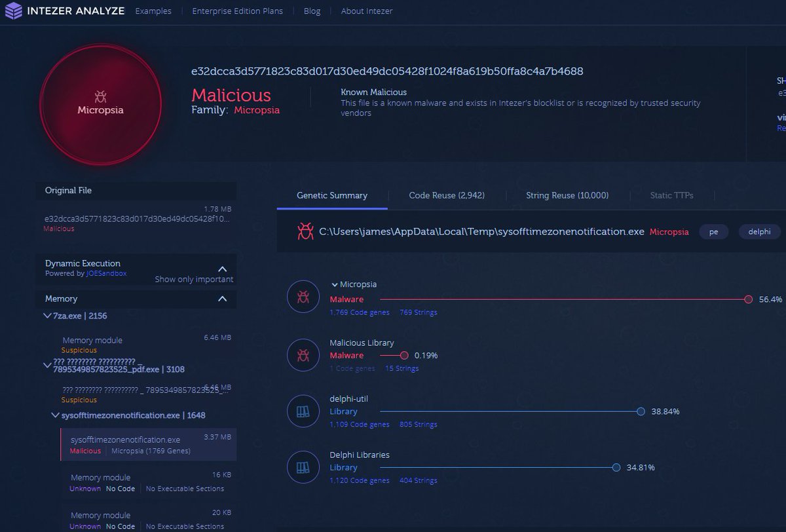The image size is (786, 532).
Task: Click the Micropsia 56.4% bar endpoint
Action: (748, 299)
